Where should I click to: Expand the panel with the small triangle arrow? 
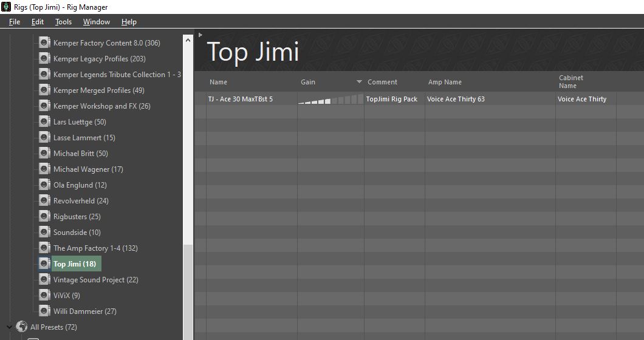200,35
